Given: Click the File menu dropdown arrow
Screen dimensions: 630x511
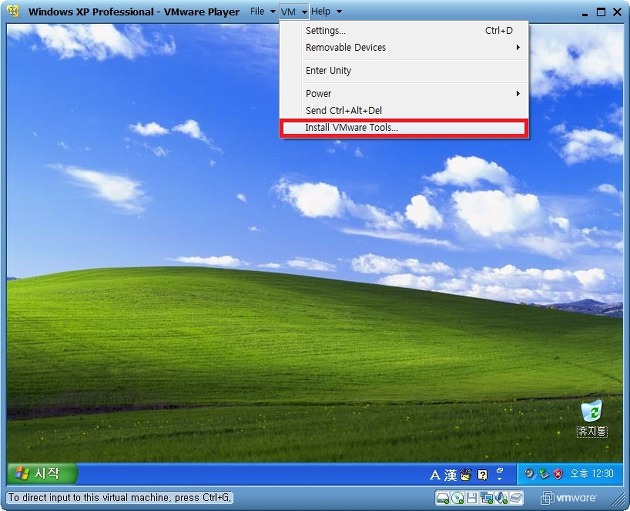Looking at the screenshot, I should click(x=273, y=12).
